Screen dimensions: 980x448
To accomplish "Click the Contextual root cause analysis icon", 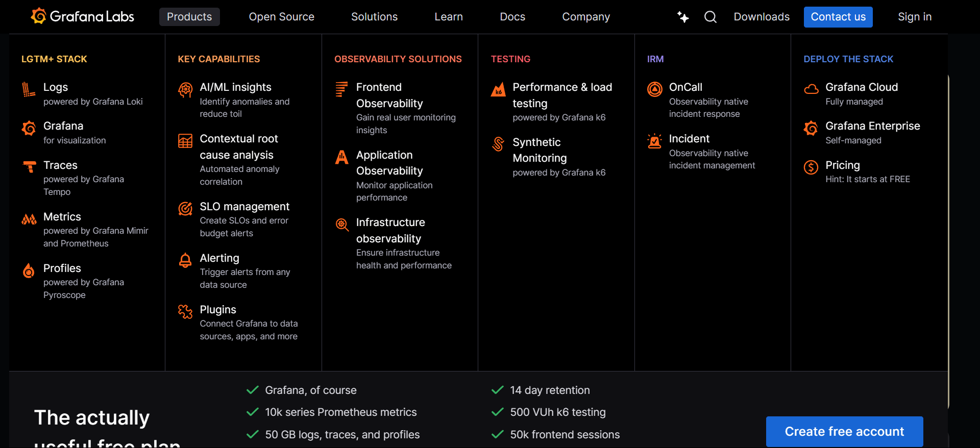I will click(185, 141).
